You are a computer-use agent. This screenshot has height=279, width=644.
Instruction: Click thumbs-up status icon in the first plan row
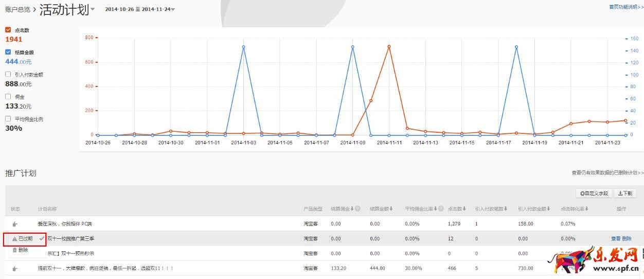(15, 224)
